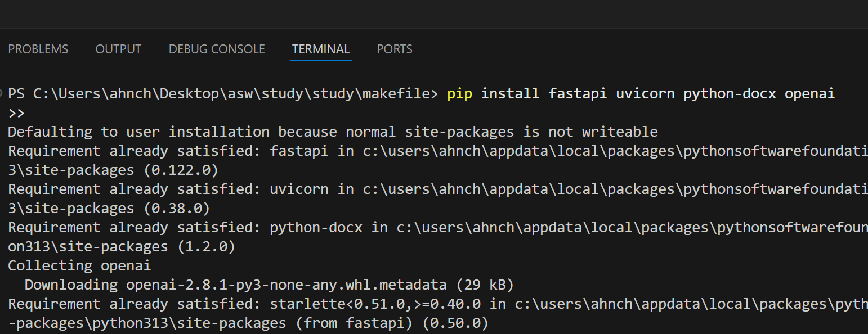
Task: Show the PORTS tab
Action: (395, 49)
